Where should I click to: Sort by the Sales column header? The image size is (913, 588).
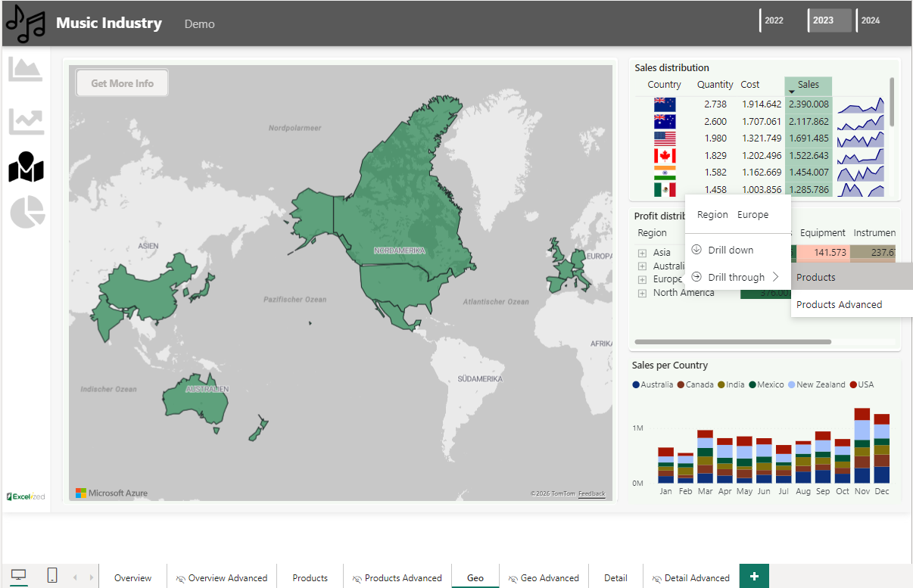(808, 85)
